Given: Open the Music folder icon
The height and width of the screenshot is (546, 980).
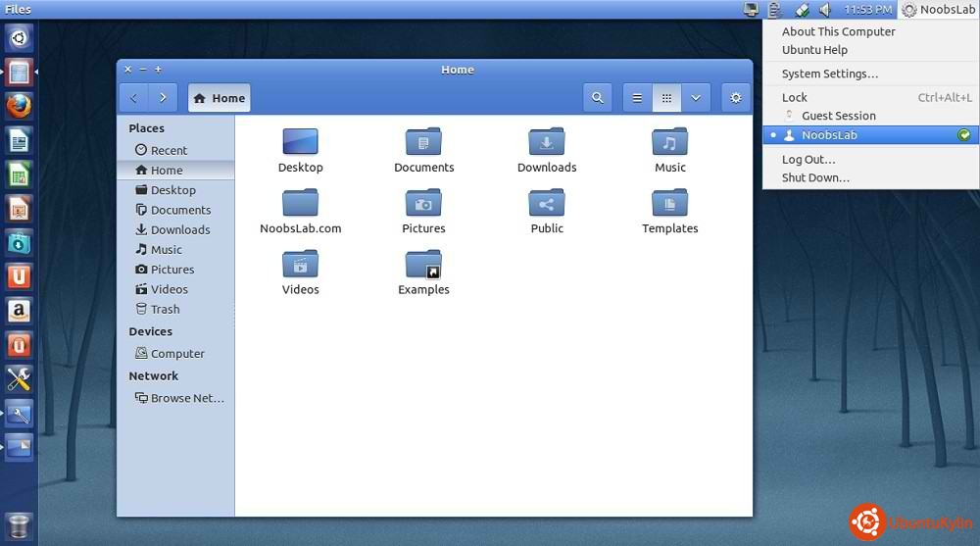Looking at the screenshot, I should pos(670,143).
